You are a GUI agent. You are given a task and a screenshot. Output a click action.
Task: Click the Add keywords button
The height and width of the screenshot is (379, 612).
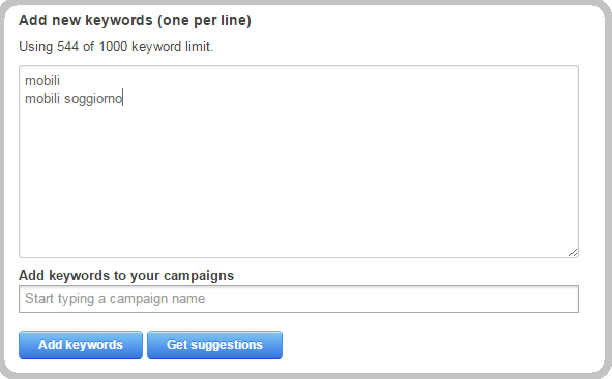81,345
